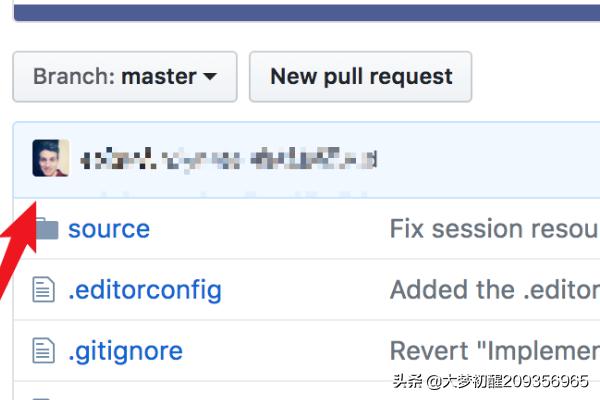The width and height of the screenshot is (600, 400).
Task: Click the light blue latest commit bar
Action: coord(480,160)
